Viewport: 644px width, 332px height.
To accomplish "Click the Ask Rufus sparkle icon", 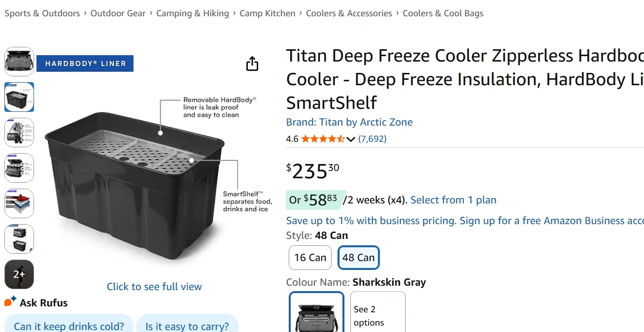I will 11,301.
